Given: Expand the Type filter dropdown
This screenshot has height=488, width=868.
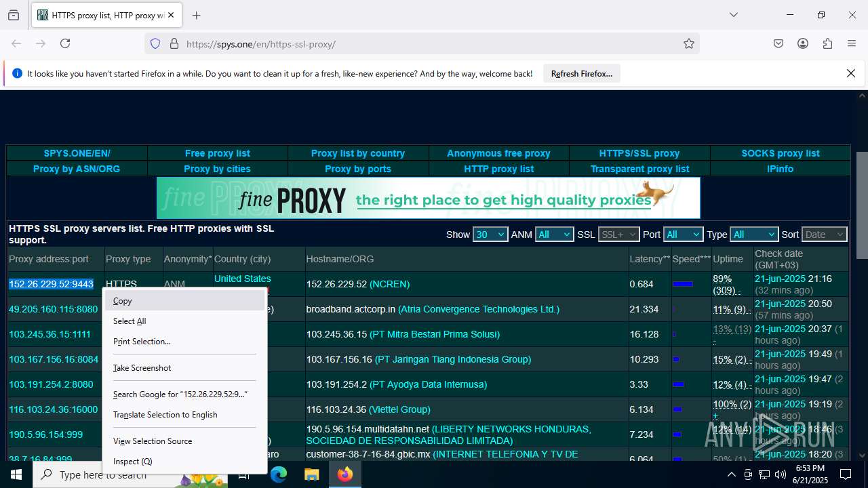Looking at the screenshot, I should pyautogui.click(x=753, y=235).
